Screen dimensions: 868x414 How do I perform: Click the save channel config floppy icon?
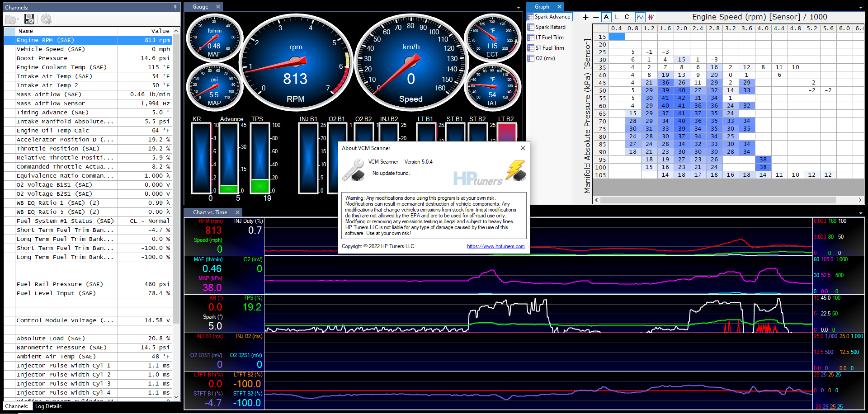(29, 19)
